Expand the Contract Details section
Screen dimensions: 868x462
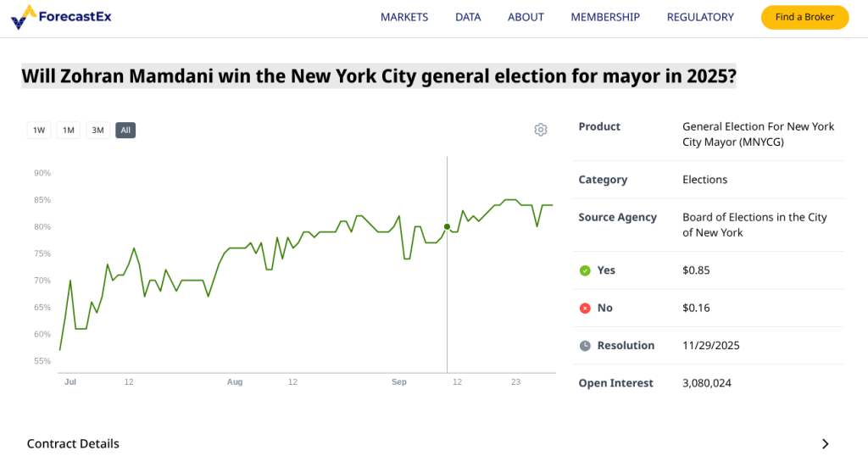pyautogui.click(x=74, y=443)
